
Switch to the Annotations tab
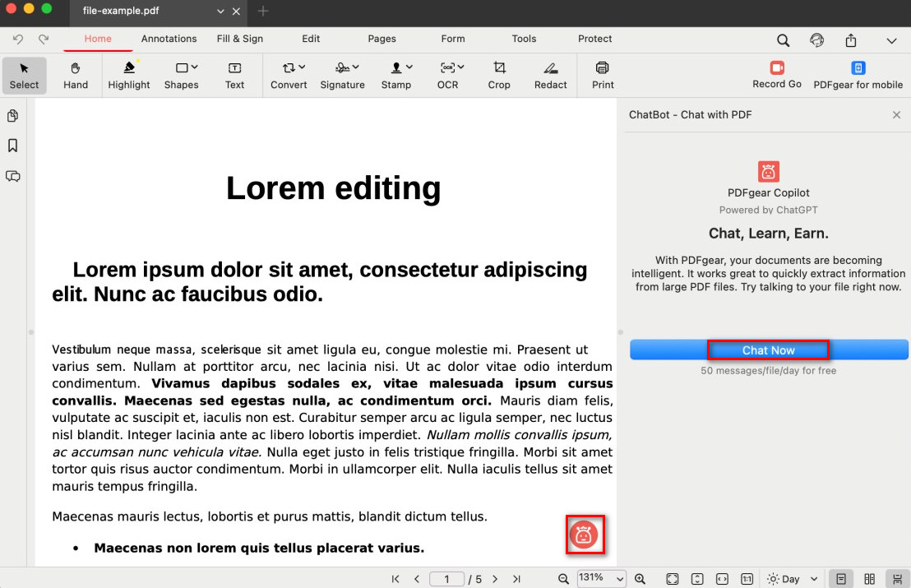coord(169,39)
